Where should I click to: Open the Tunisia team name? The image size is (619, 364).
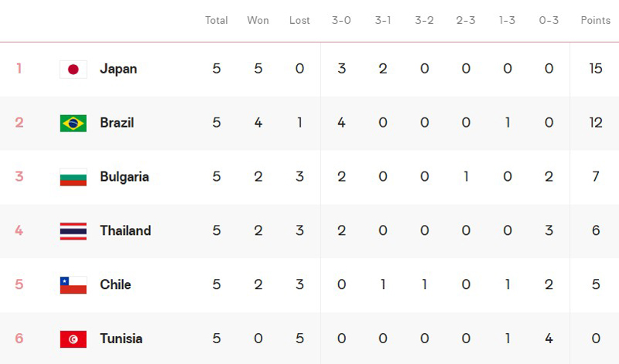click(x=121, y=339)
